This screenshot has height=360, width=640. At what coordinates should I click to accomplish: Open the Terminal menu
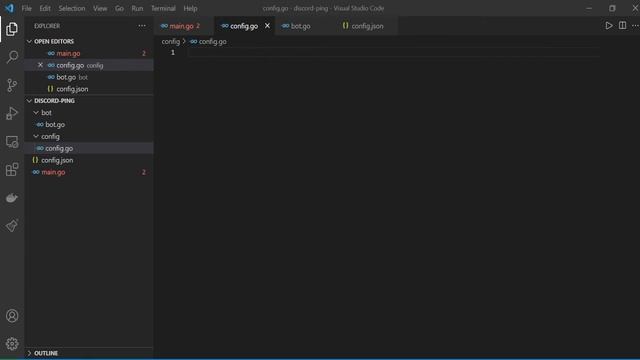tap(163, 8)
